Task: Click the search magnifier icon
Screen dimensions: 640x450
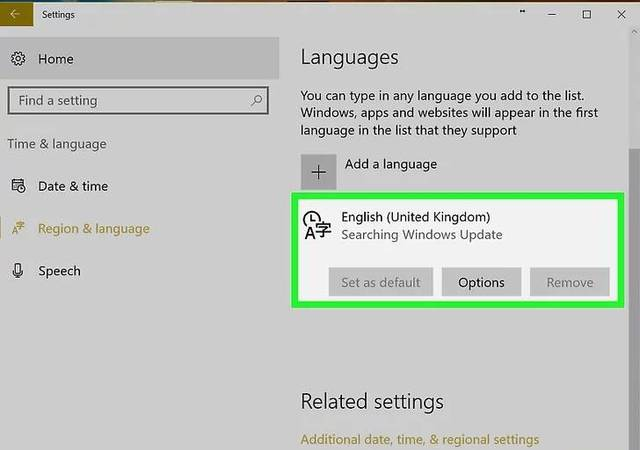Action: [256, 100]
